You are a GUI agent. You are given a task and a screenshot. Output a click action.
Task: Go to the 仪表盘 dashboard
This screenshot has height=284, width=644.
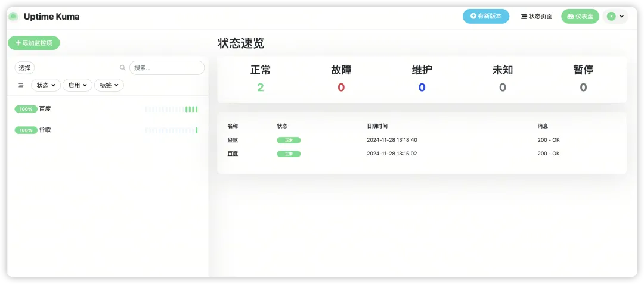click(x=580, y=17)
